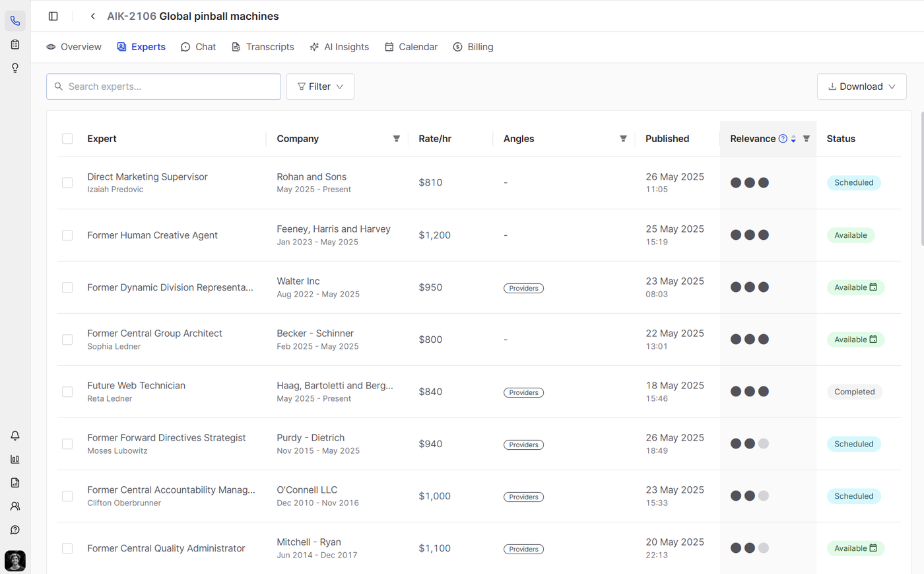The width and height of the screenshot is (924, 574).
Task: Expand the Filter dropdown
Action: pyautogui.click(x=320, y=87)
